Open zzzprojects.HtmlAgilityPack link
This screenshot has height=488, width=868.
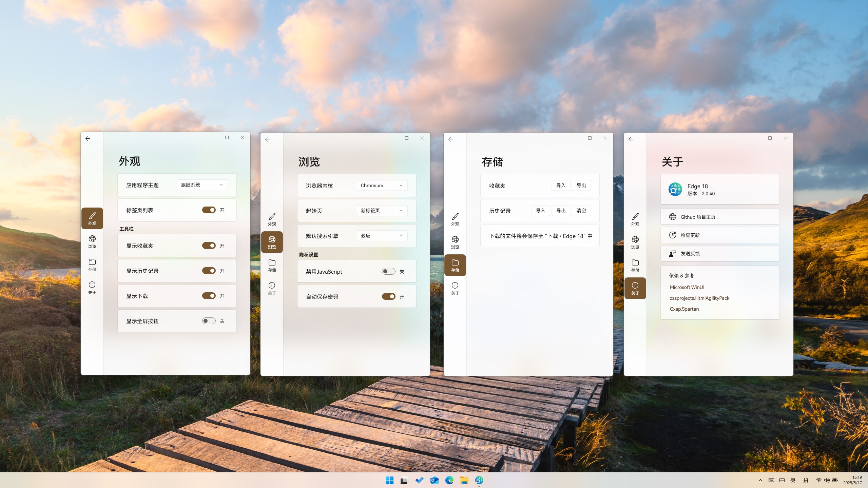699,298
